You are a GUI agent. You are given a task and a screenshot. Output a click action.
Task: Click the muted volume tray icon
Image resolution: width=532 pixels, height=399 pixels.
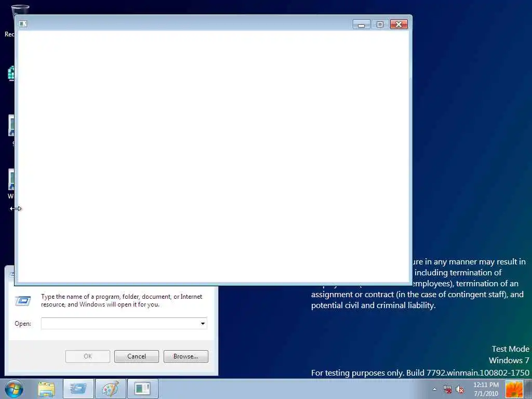pos(460,390)
